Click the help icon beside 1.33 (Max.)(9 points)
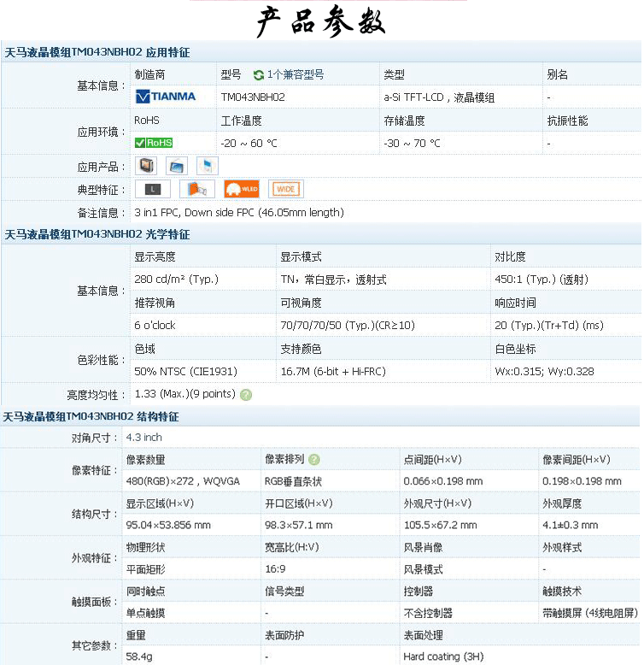The width and height of the screenshot is (644, 665). click(x=246, y=395)
